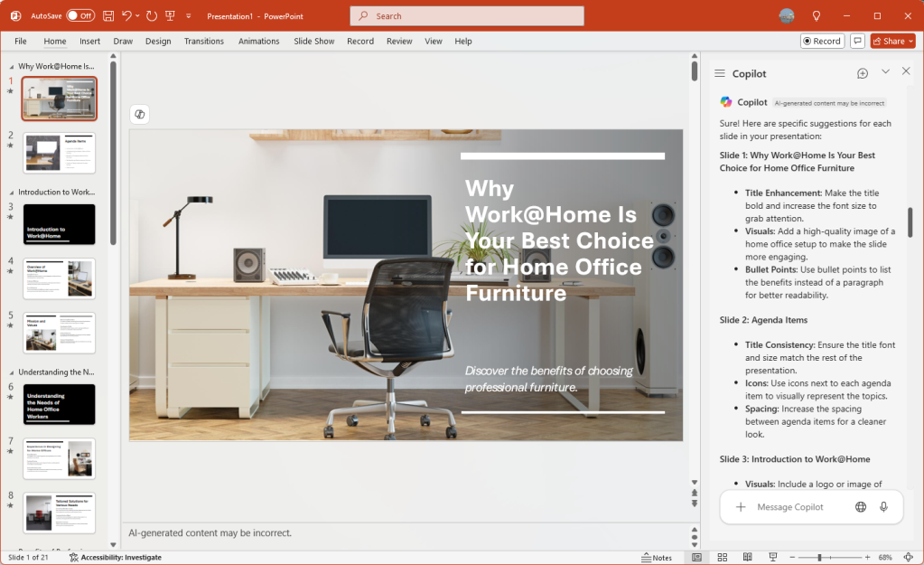Click the globe icon in Copilot message box
The image size is (924, 565).
click(861, 506)
